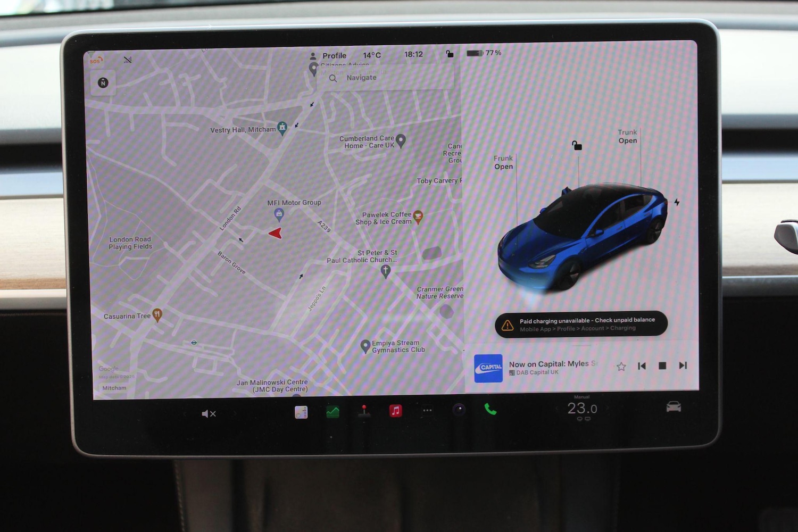The height and width of the screenshot is (532, 798).
Task: Favorite the Capital station with star
Action: pos(621,366)
